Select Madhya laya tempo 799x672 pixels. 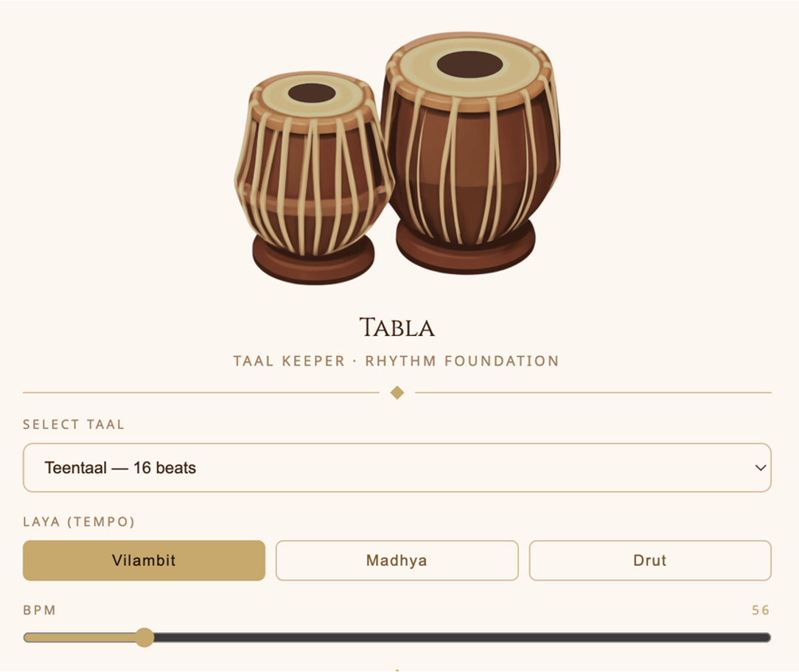[397, 561]
